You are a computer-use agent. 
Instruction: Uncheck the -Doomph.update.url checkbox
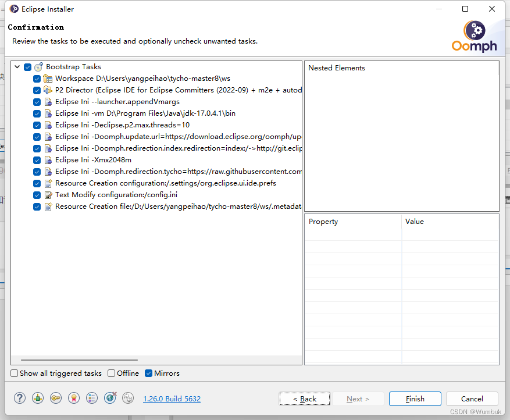37,137
